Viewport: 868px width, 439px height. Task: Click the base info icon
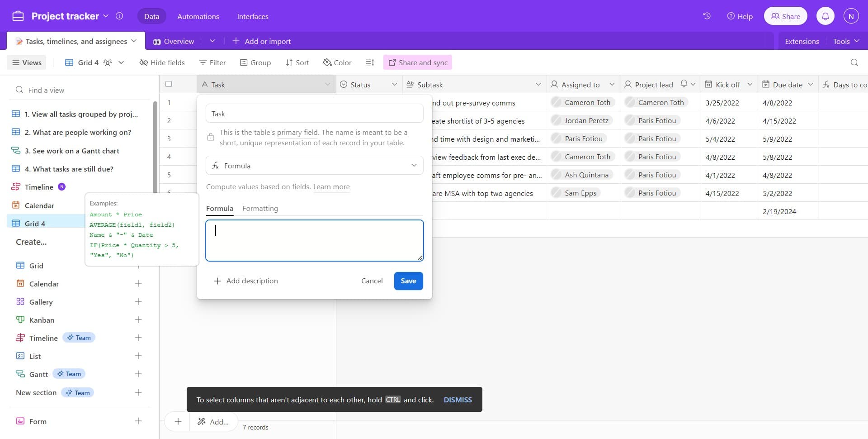tap(119, 16)
